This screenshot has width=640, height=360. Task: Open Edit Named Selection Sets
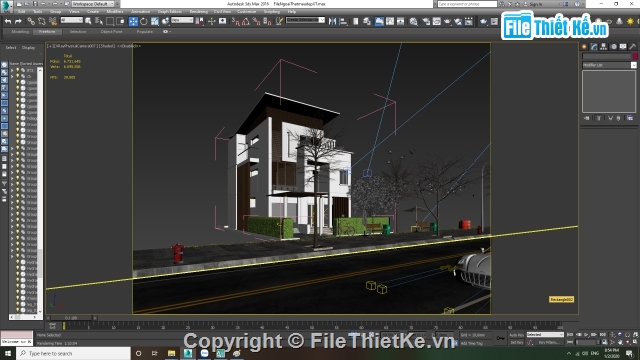(x=279, y=21)
